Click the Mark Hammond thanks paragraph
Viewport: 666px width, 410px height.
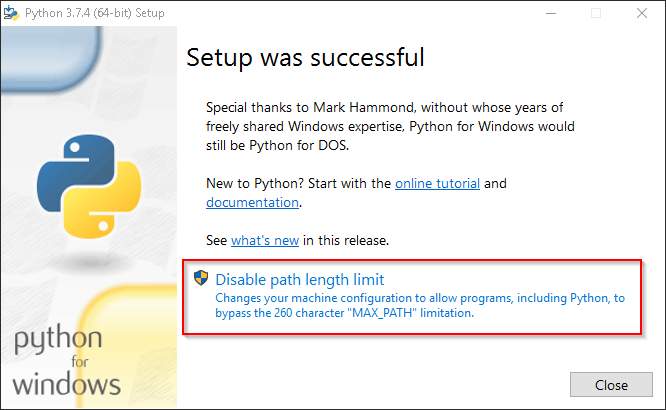390,125
